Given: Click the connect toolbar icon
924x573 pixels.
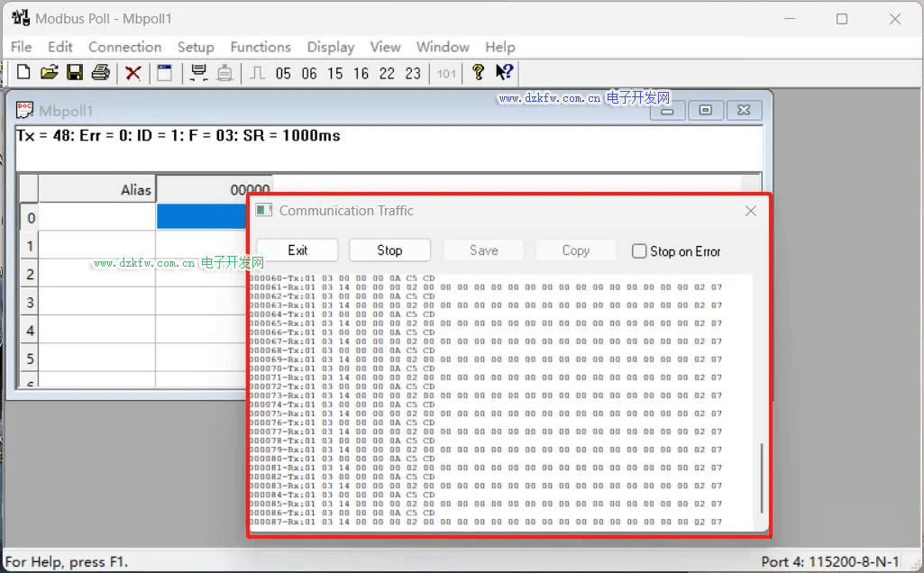Looking at the screenshot, I should (x=198, y=72).
